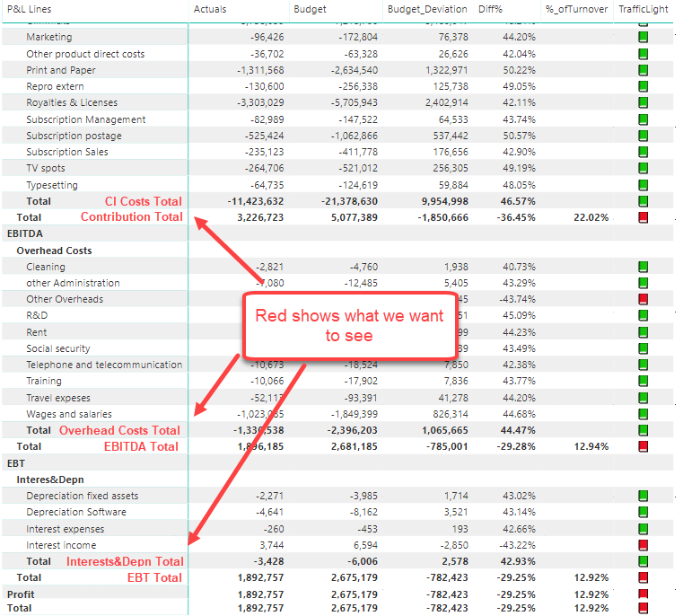Click the red traffic light on Profit row

coord(643,594)
